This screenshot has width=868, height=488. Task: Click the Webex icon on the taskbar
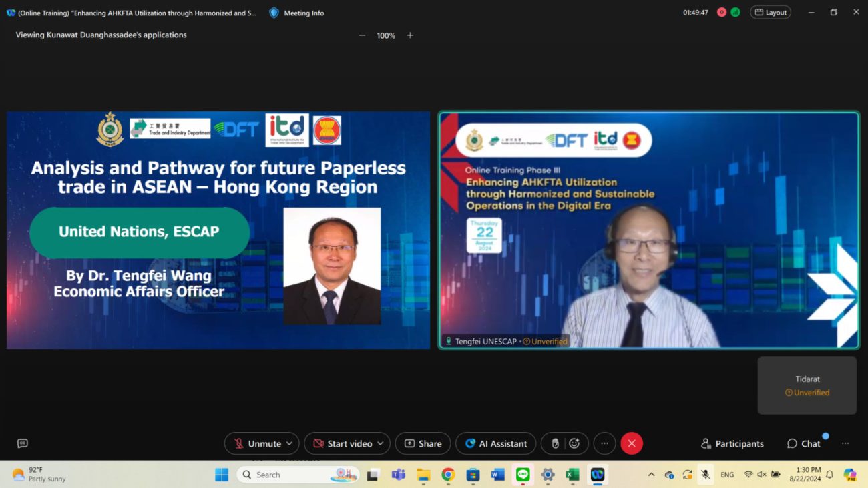coord(598,475)
